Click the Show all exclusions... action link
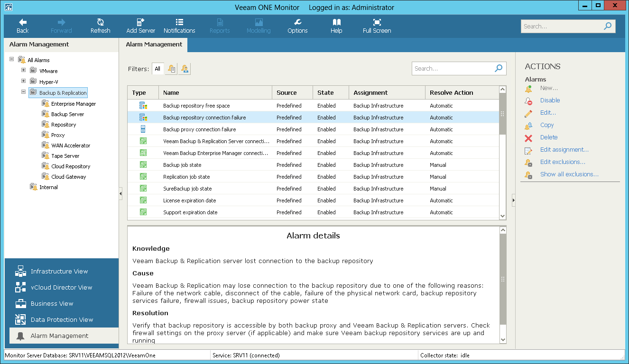Viewport: 629px width, 364px height. click(569, 174)
